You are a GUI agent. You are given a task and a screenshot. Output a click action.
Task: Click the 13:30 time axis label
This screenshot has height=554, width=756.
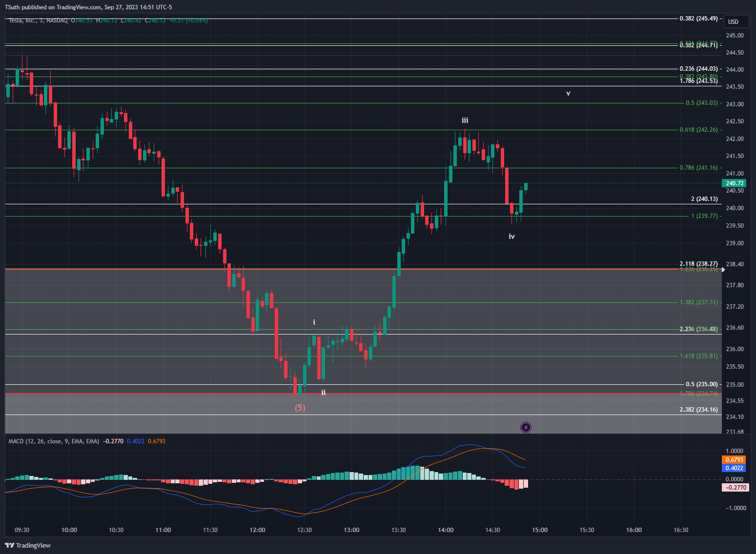[x=399, y=530]
